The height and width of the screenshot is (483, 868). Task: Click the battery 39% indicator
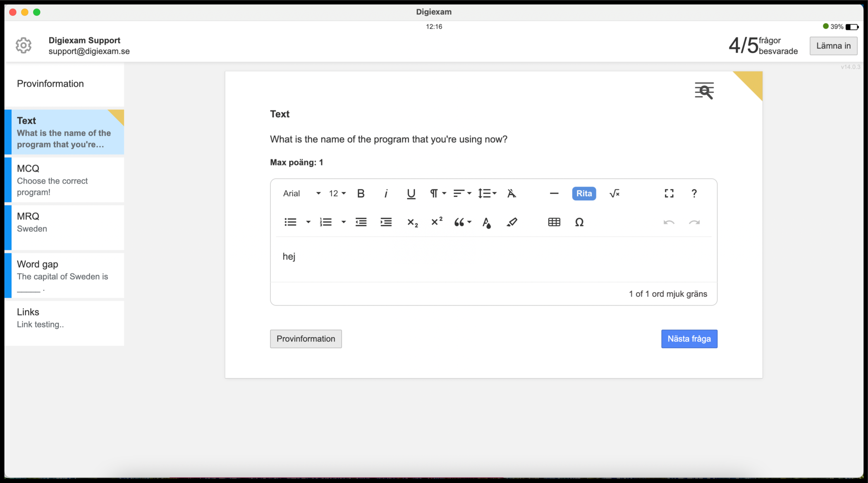point(844,27)
